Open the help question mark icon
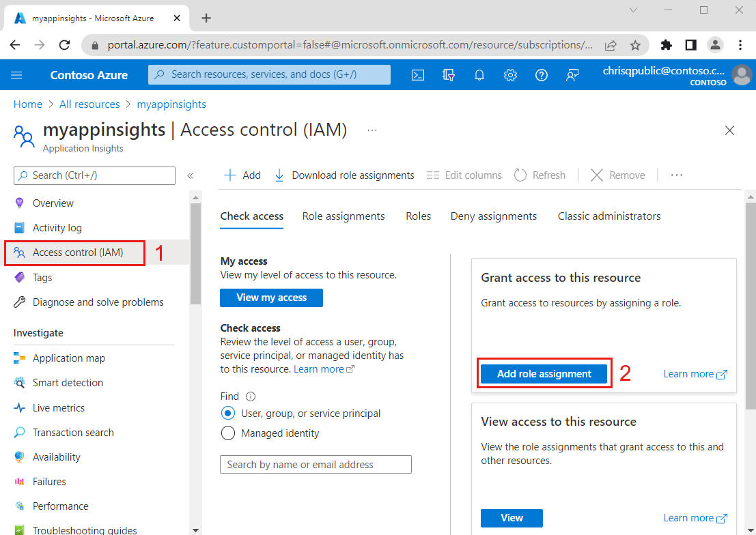756x535 pixels. 541,74
